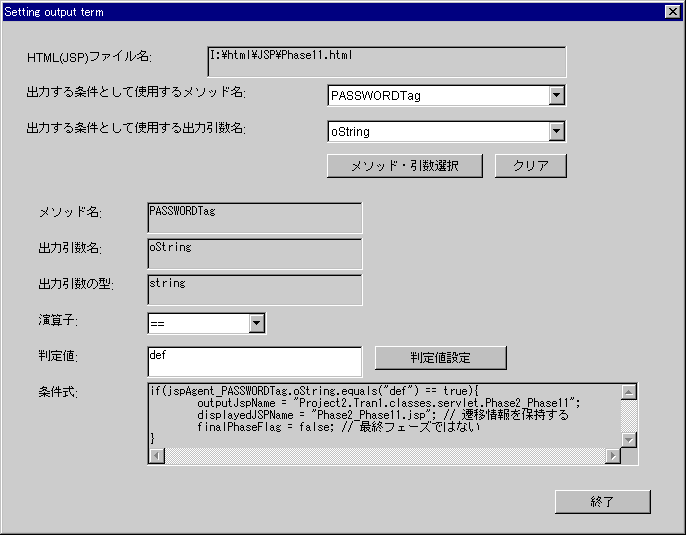This screenshot has height=535, width=686.
Task: Expand the == operator dropdown arrow
Action: coord(256,323)
